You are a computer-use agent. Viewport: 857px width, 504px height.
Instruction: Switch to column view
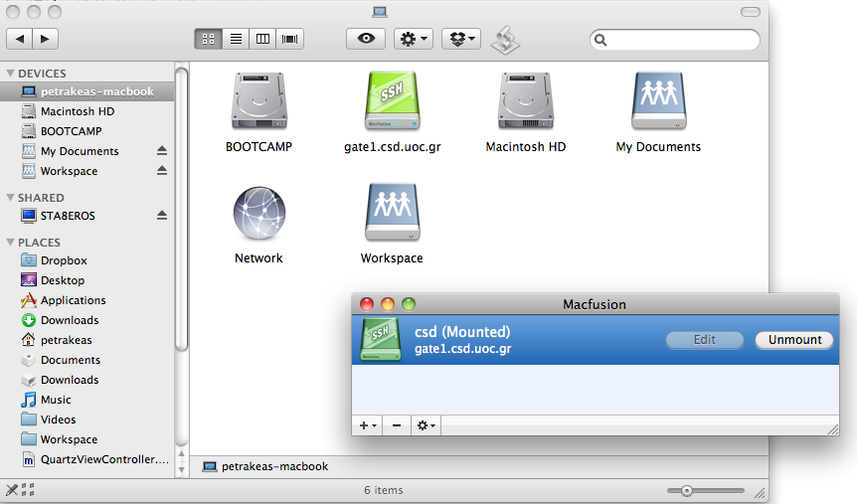click(262, 39)
